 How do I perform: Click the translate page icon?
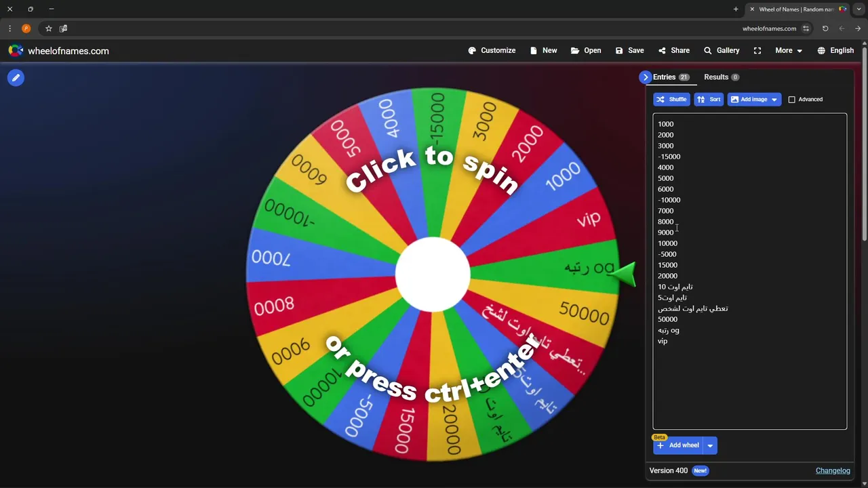63,28
